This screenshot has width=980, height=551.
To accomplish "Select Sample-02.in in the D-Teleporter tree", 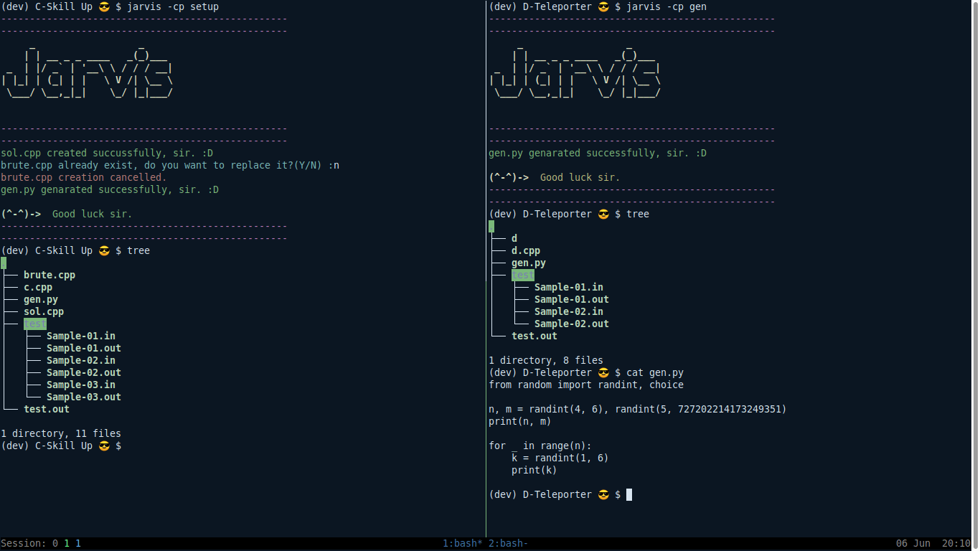I will point(569,311).
